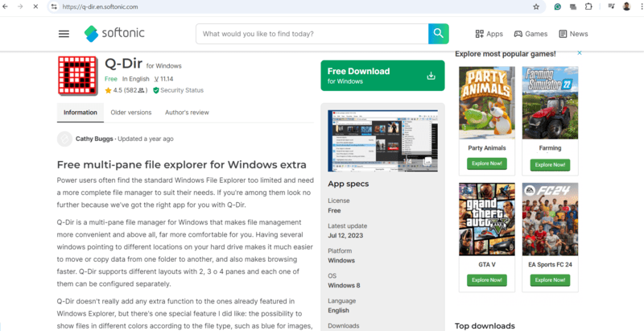Image resolution: width=644 pixels, height=331 pixels.
Task: Open the Softonic hamburger menu
Action: click(x=64, y=34)
